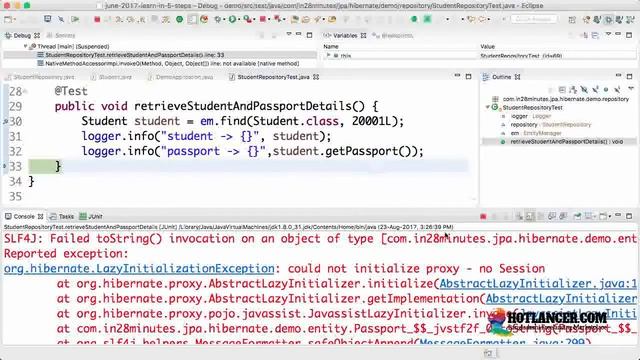Click the Open Perspective icon

click(x=572, y=19)
